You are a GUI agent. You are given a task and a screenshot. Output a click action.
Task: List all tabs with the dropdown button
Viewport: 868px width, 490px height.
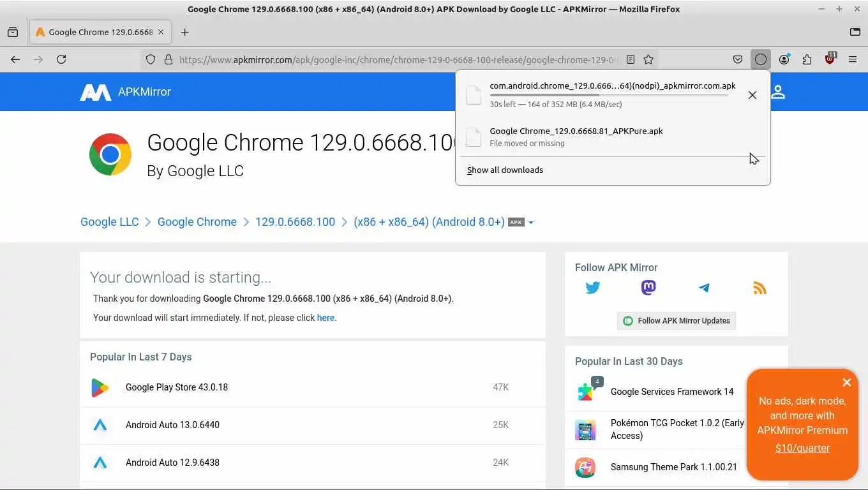pyautogui.click(x=855, y=32)
